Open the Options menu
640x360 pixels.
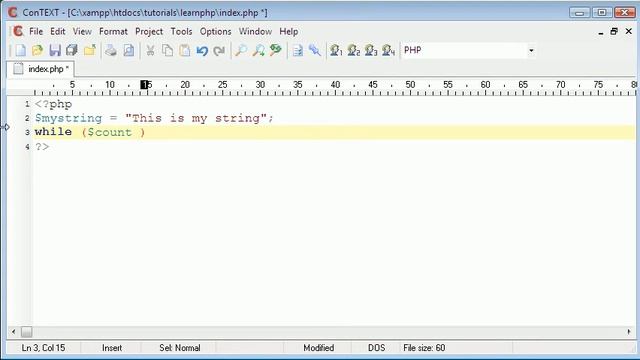click(216, 31)
